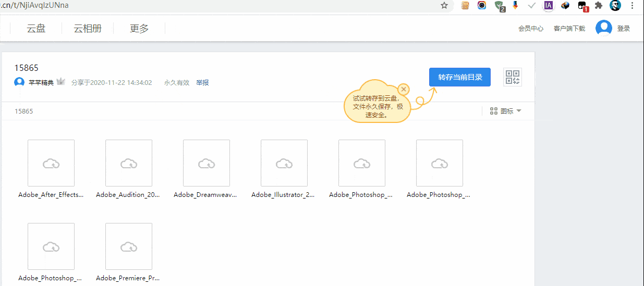Select the Adobe_Dreamweav file name text
Viewport: 644px width, 286px height.
click(205, 195)
